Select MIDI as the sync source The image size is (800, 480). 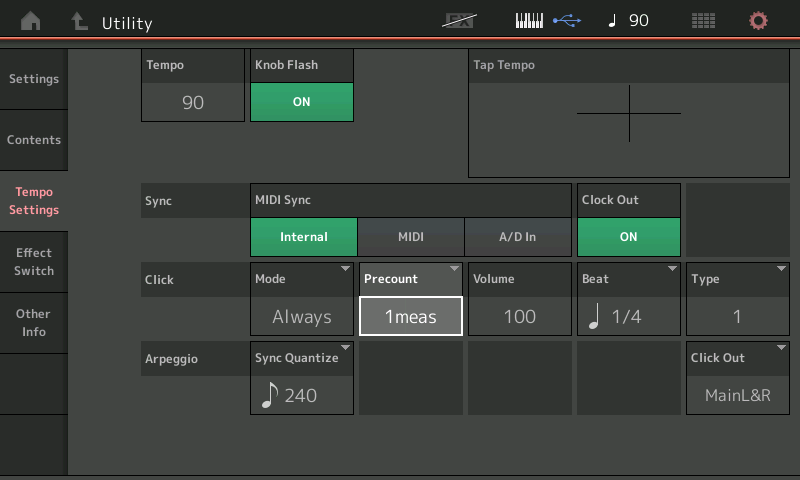(x=411, y=237)
